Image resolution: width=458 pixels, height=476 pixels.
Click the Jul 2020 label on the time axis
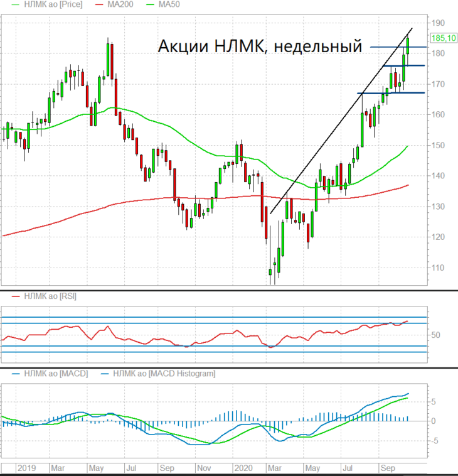(x=348, y=468)
